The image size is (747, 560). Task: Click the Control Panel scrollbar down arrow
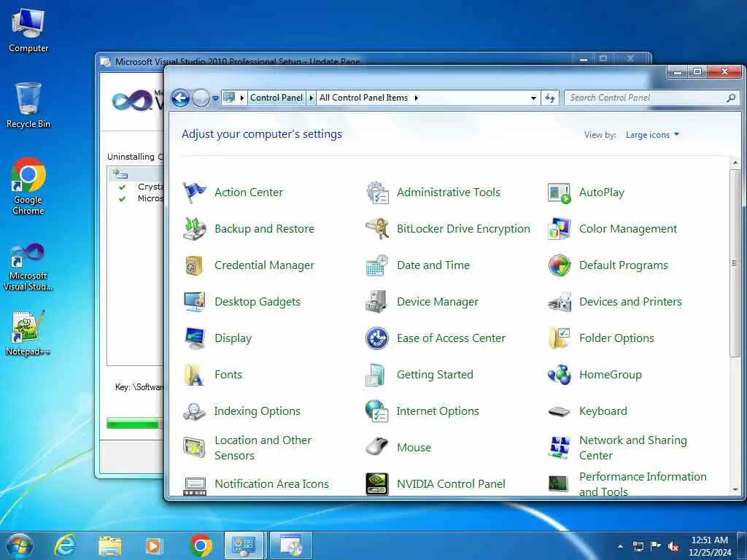coord(735,489)
